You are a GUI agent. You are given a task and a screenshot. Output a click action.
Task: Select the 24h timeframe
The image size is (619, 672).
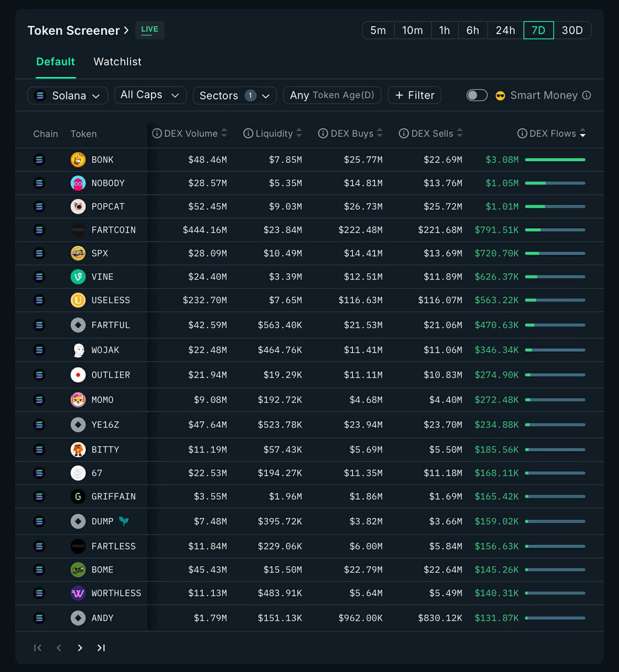505,30
